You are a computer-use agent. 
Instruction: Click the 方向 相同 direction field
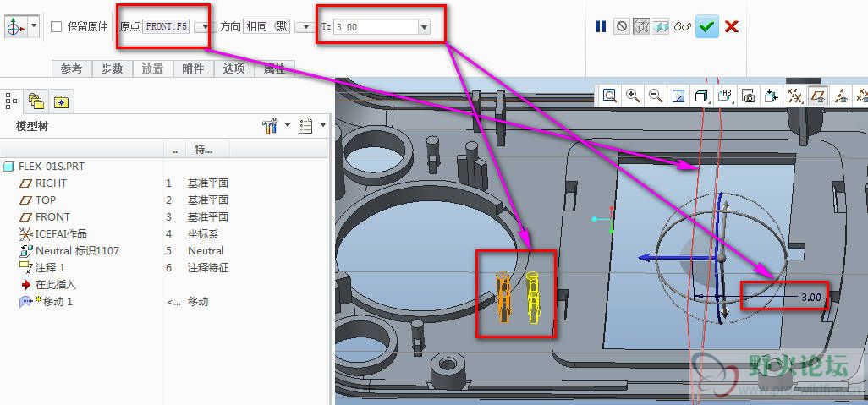pos(267,26)
